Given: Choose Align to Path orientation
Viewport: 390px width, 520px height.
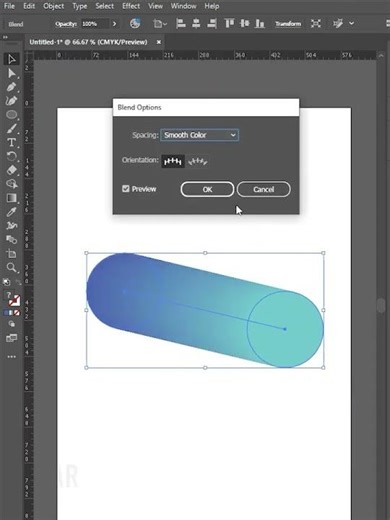Looking at the screenshot, I should click(x=198, y=161).
